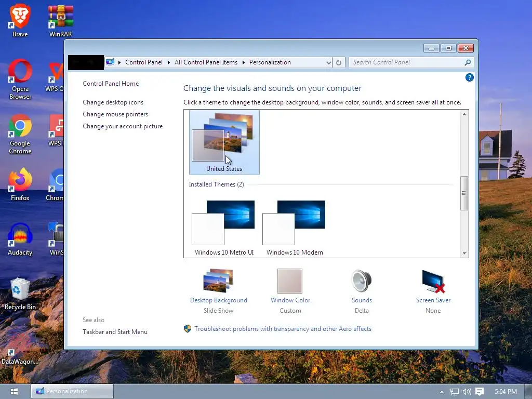Open Screen Saver settings icon
The image size is (532, 399).
click(433, 282)
